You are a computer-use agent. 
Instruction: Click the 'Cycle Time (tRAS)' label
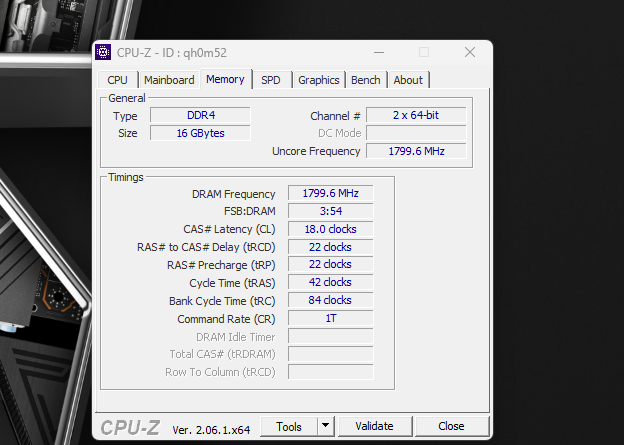[x=232, y=283]
